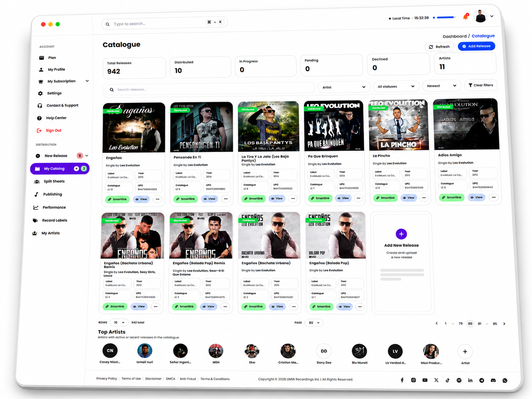Viewport: 532px width, 399px height.
Task: Open Privacy Policy link
Action: (x=107, y=378)
